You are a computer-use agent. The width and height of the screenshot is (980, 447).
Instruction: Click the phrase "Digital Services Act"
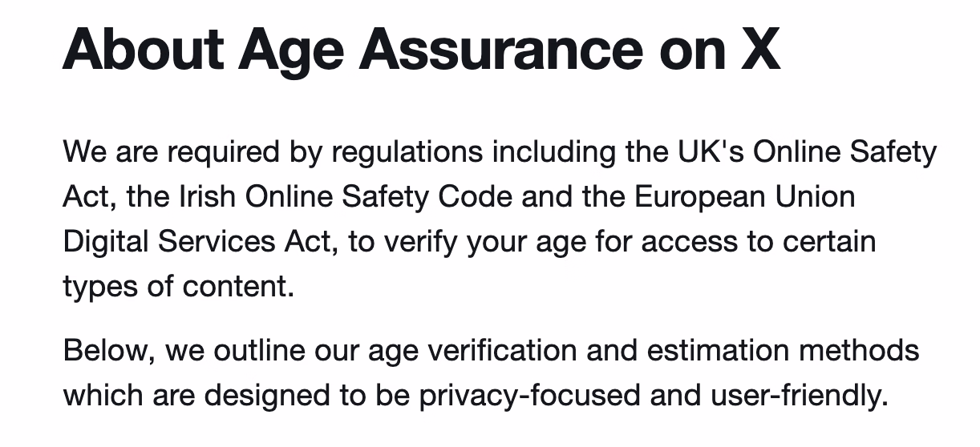(x=196, y=241)
